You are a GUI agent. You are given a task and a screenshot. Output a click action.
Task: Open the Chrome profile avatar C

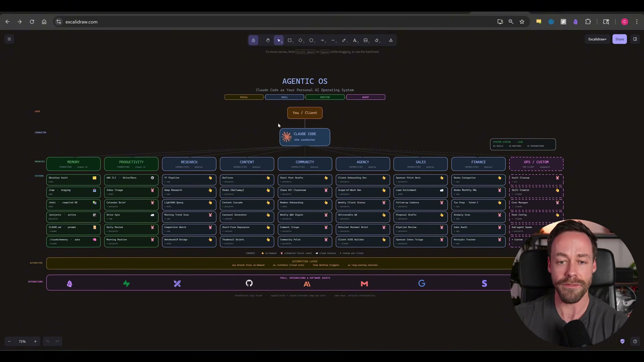click(x=625, y=22)
